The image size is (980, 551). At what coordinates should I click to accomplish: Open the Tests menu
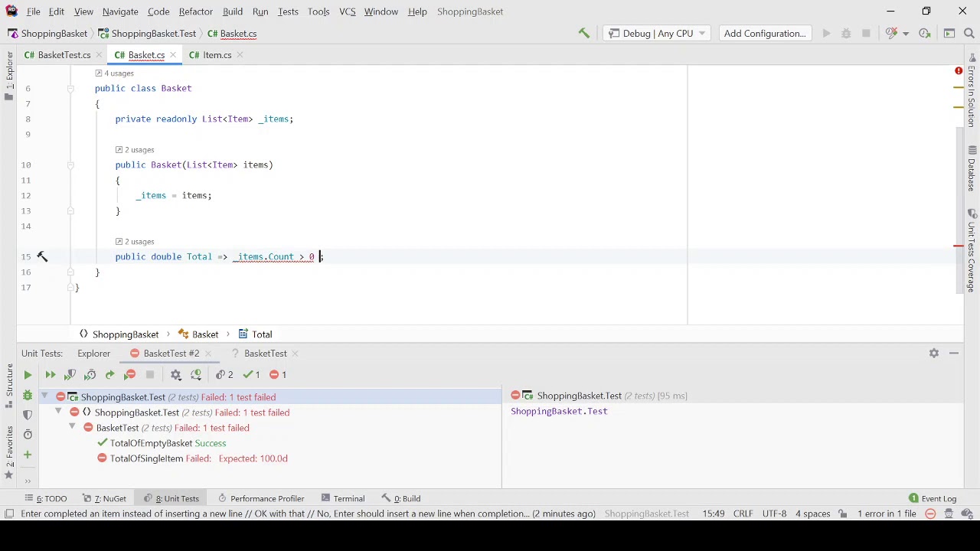pos(288,11)
